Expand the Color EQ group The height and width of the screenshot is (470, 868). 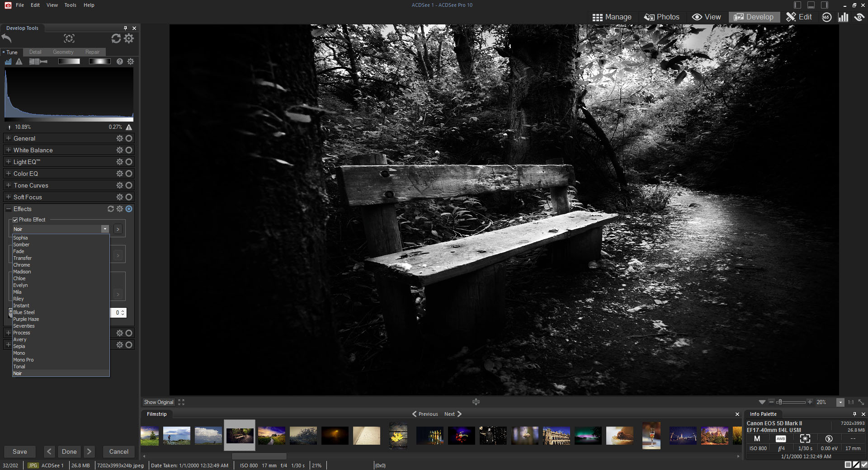click(8, 174)
